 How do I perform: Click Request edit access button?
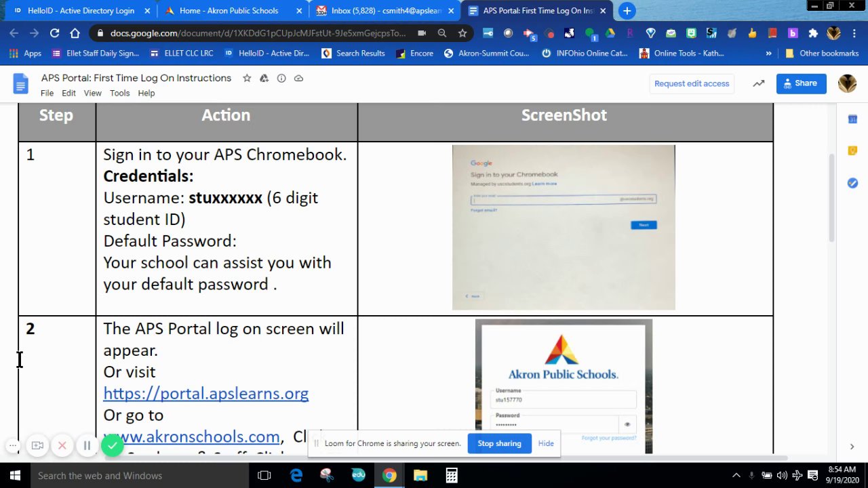tap(692, 83)
